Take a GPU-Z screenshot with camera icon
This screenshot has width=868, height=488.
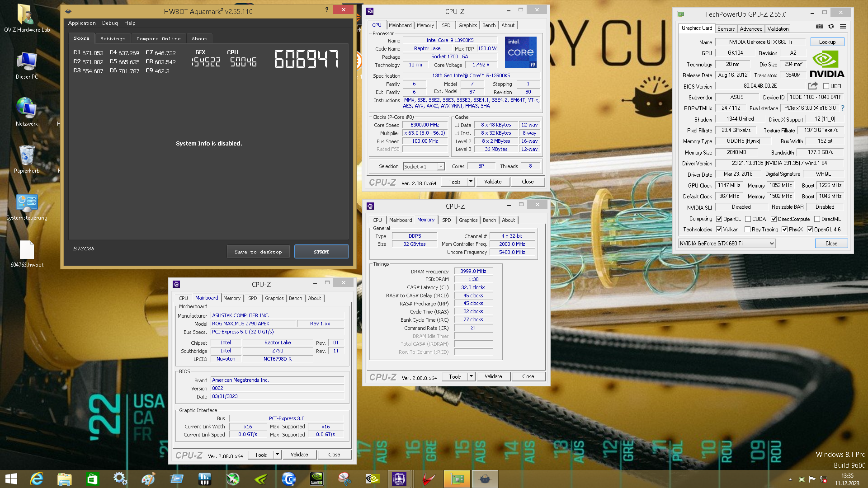[x=819, y=26]
